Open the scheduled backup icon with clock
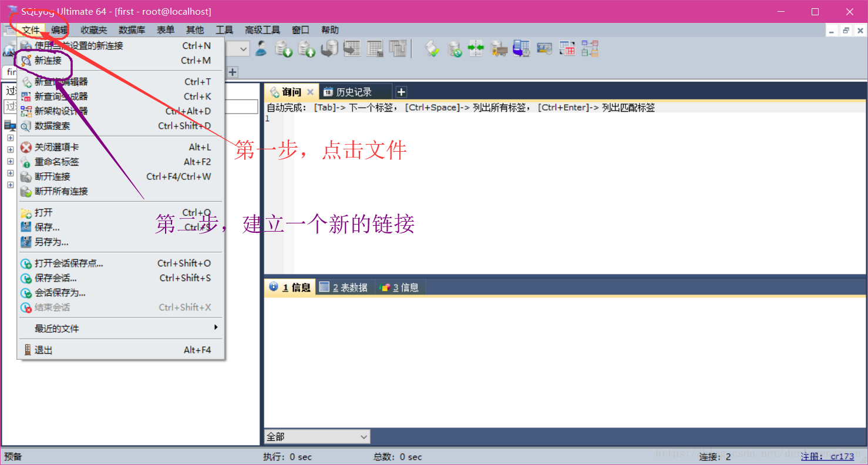Image resolution: width=868 pixels, height=465 pixels. pyautogui.click(x=522, y=49)
